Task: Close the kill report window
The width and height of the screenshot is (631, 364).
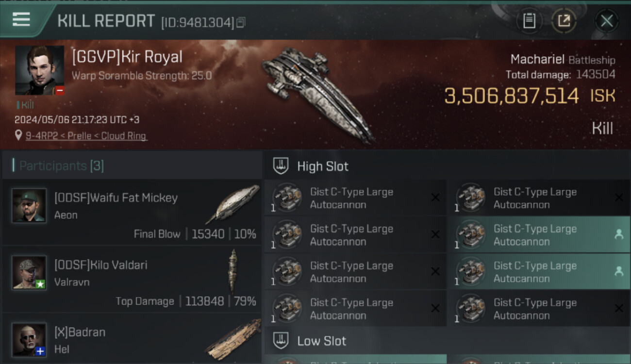Action: click(606, 21)
